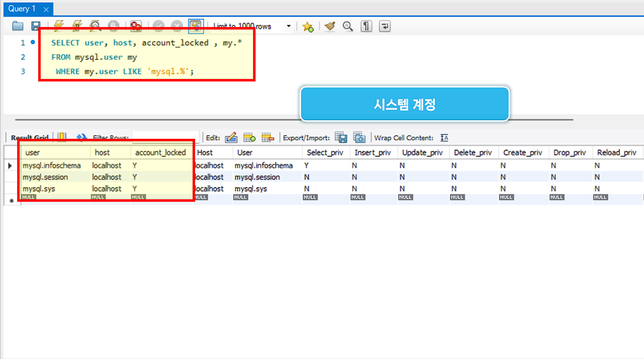Select NULL cell under Update_priv column
This screenshot has width=644, height=359.
coord(405,197)
